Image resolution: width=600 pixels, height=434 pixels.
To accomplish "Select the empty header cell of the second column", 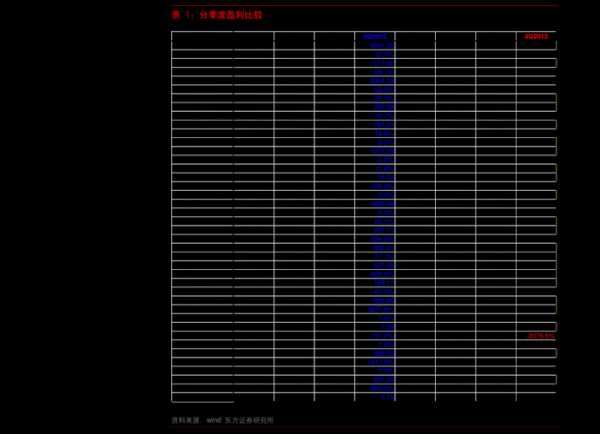I will pyautogui.click(x=254, y=36).
